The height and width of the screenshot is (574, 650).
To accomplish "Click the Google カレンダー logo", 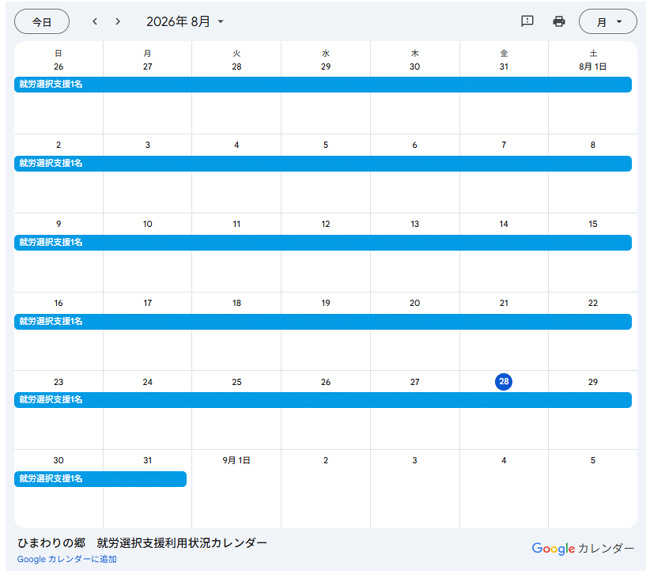I will [583, 548].
